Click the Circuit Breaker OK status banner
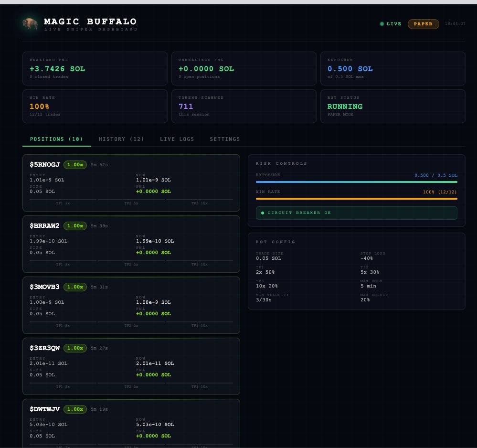This screenshot has height=448, width=477. [357, 213]
